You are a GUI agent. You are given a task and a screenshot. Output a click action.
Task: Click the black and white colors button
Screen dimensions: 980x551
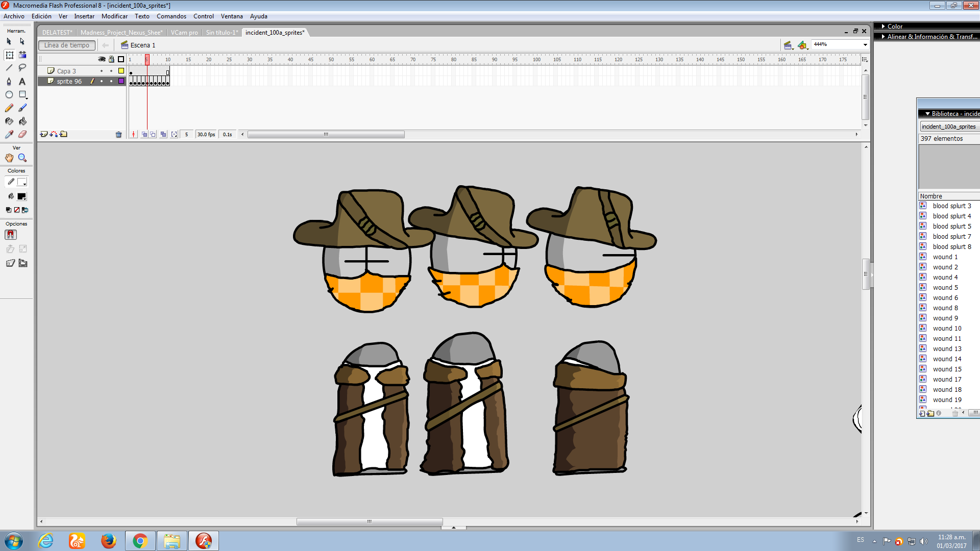(8, 210)
